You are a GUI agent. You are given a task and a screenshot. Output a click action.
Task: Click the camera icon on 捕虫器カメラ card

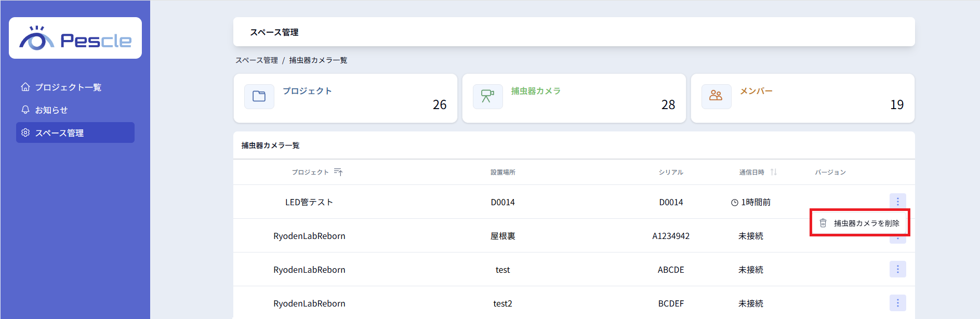tap(487, 96)
